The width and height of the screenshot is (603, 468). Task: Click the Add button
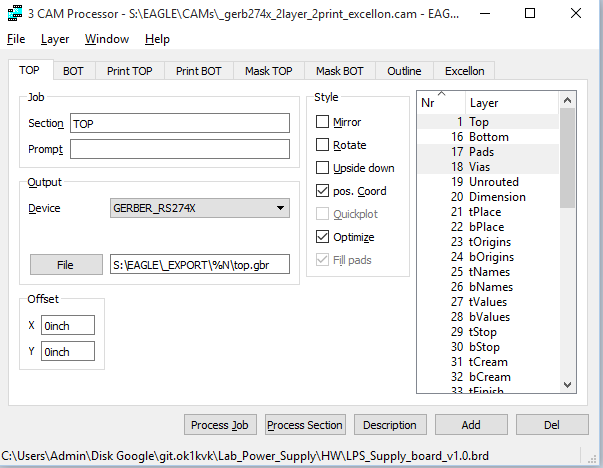click(x=471, y=425)
